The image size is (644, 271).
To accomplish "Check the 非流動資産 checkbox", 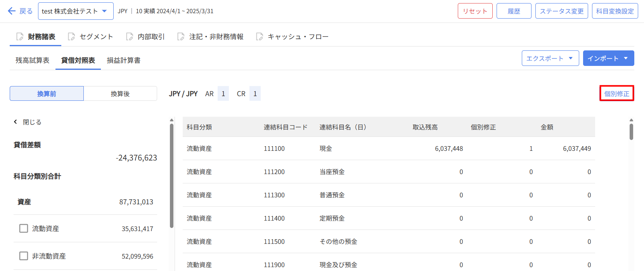I will [x=24, y=256].
